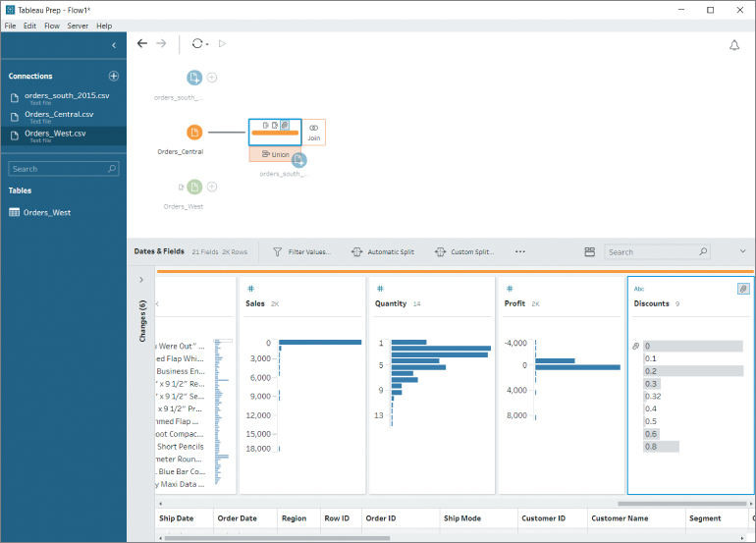Open the Edit menu
This screenshot has width=756, height=543.
pos(29,26)
